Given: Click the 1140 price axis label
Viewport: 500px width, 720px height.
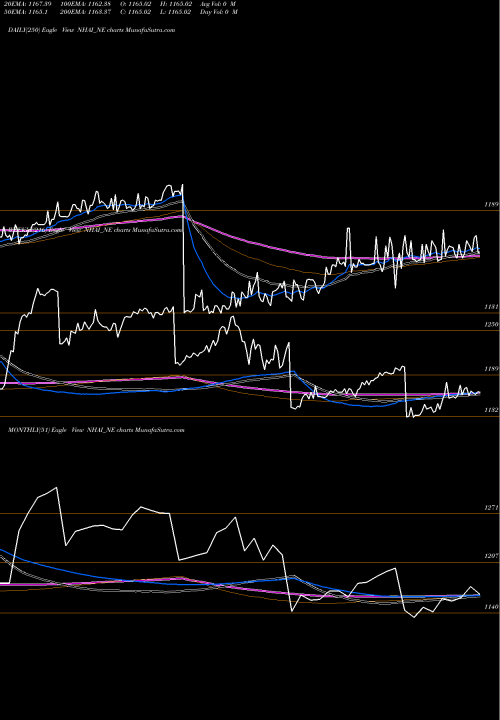Looking at the screenshot, I should [x=491, y=607].
